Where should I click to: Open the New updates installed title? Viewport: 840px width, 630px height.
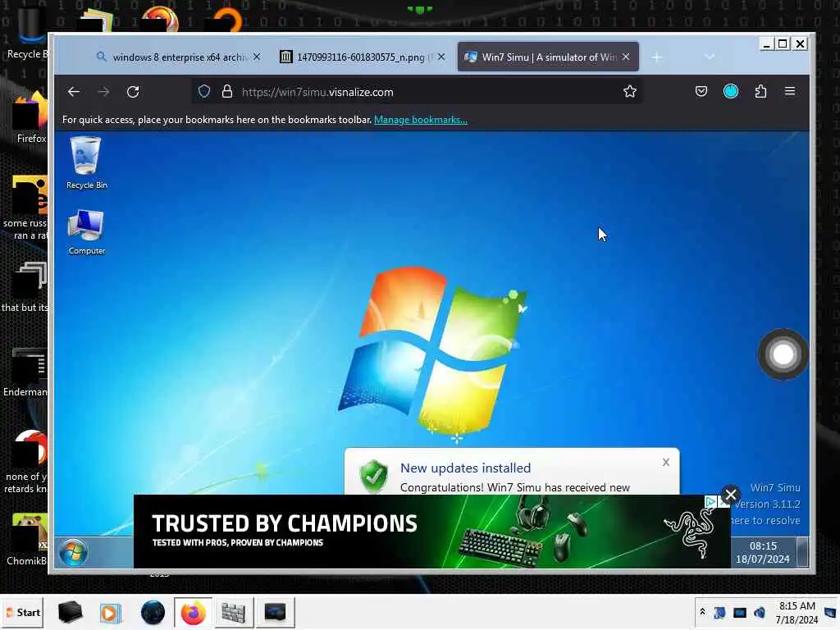466,468
